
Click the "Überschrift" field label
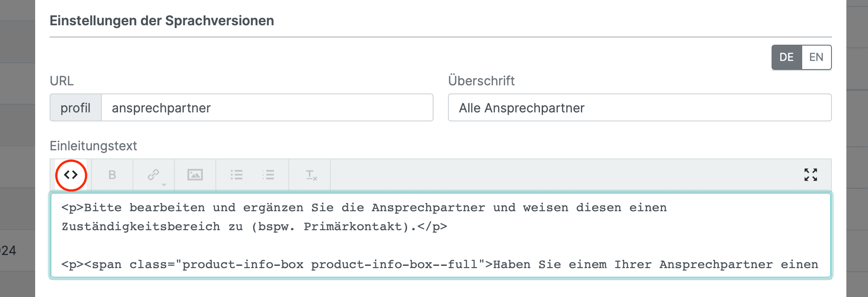pyautogui.click(x=481, y=81)
